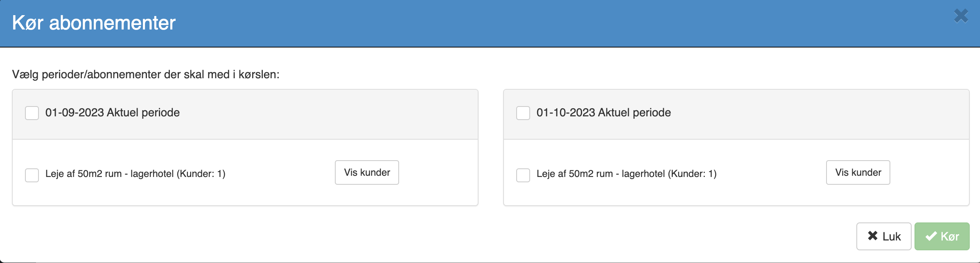Click the X icon inside Luk button
980x263 pixels.
tap(872, 236)
